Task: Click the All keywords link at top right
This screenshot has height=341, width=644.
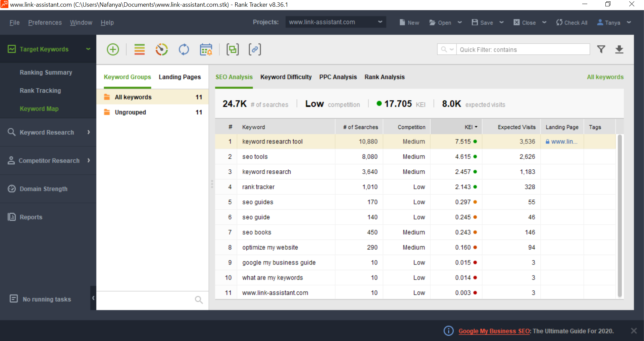Action: 605,77
